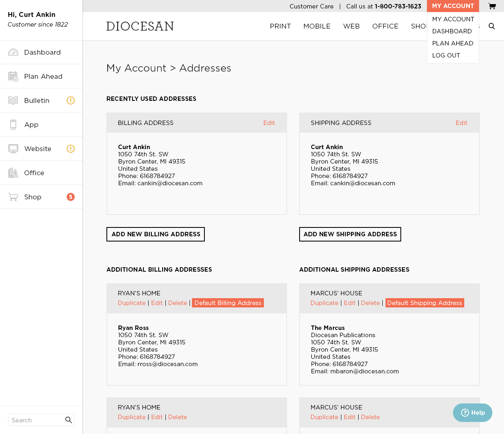This screenshot has width=504, height=434.
Task: Click into the sidebar Search field
Action: 36,420
